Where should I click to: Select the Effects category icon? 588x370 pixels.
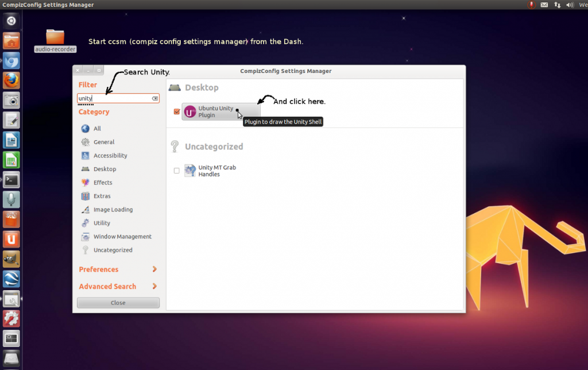click(86, 182)
